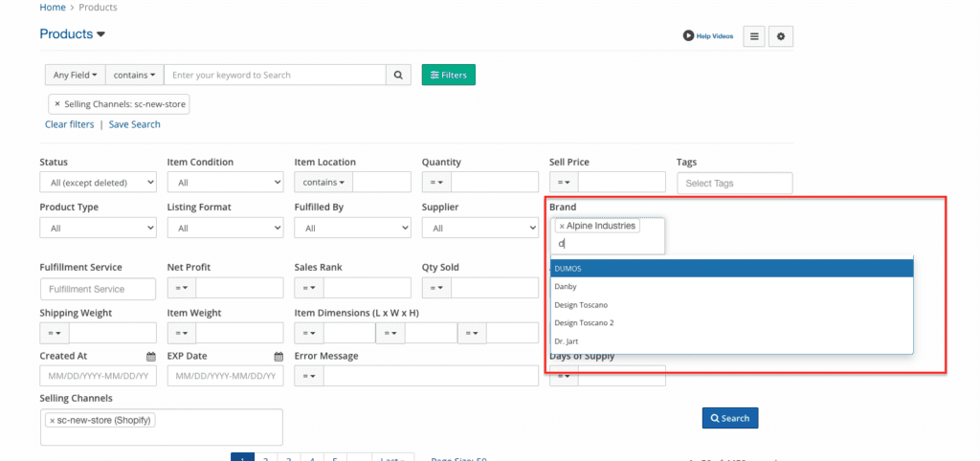This screenshot has height=461, width=980.
Task: Click the list view menu icon
Action: (x=754, y=36)
